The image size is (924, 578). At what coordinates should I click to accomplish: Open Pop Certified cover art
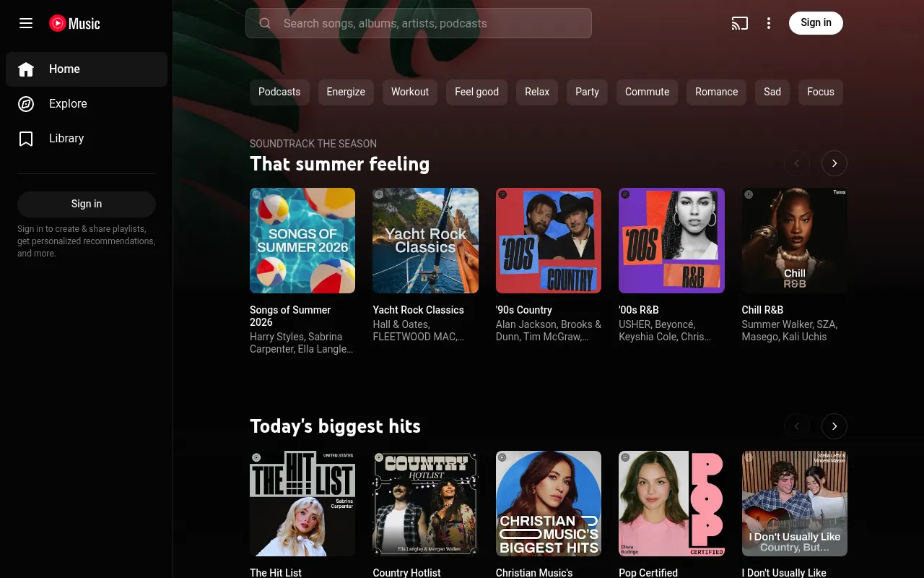tap(671, 504)
